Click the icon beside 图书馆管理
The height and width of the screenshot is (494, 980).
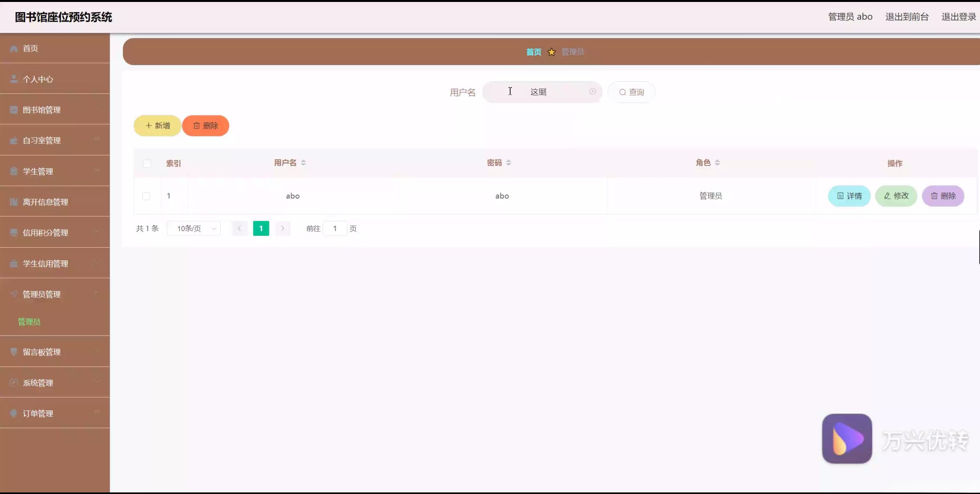(14, 110)
